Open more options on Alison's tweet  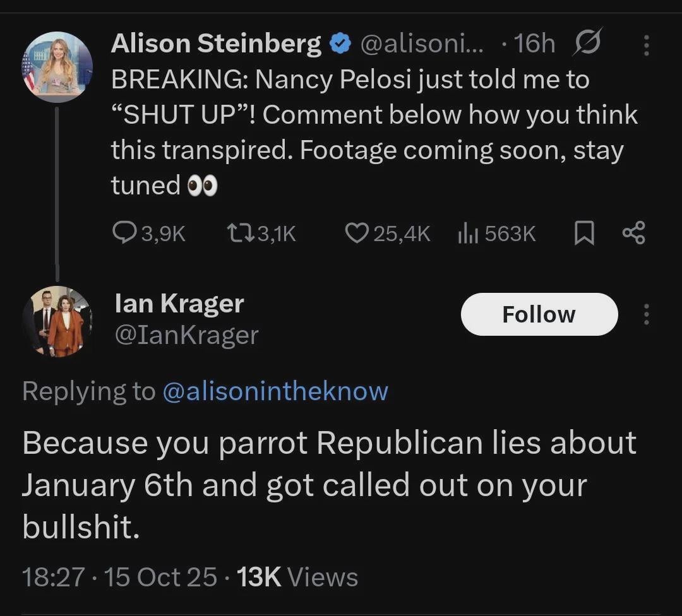tap(645, 45)
